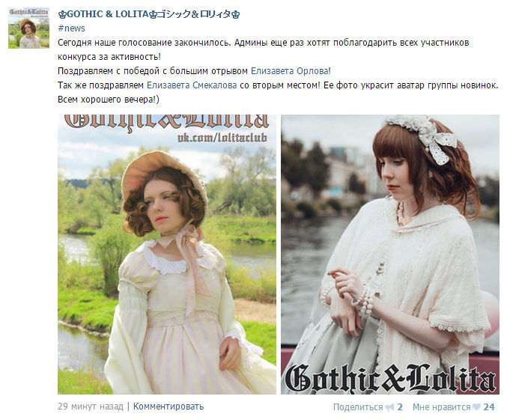Open Елизавета Орлова's profile link
The width and height of the screenshot is (513, 420).
pyautogui.click(x=290, y=71)
